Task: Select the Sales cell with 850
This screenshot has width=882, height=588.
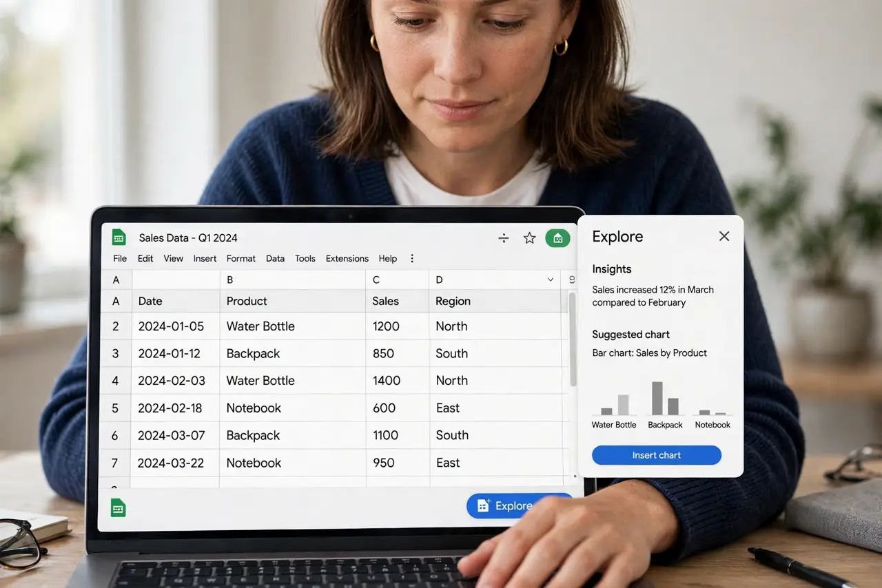Action: point(397,354)
